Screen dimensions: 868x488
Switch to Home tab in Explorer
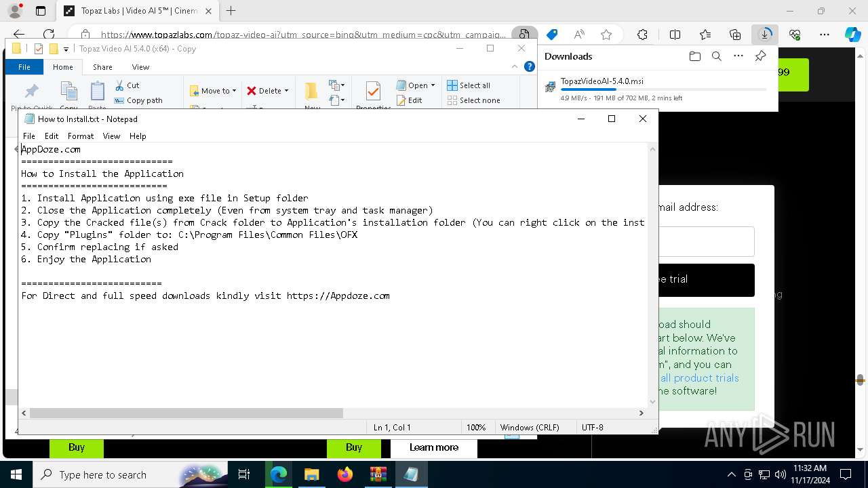pos(62,67)
